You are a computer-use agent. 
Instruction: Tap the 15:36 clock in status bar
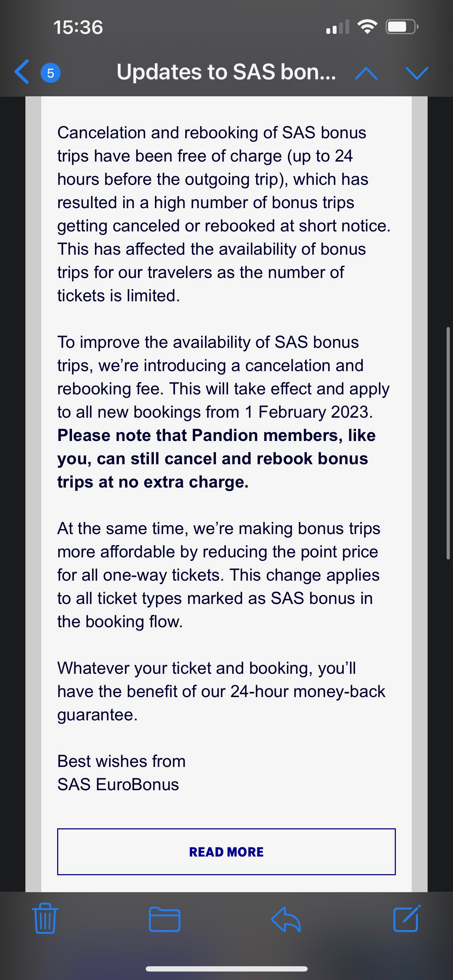coord(78,28)
